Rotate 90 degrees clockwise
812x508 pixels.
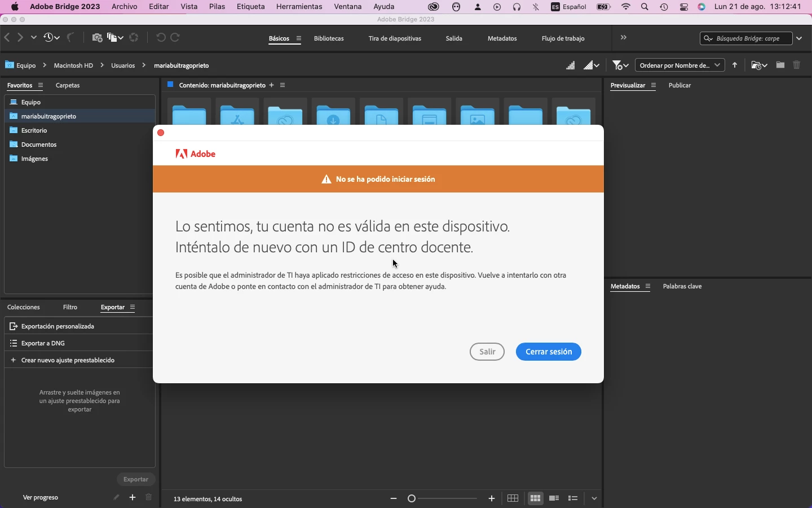176,38
